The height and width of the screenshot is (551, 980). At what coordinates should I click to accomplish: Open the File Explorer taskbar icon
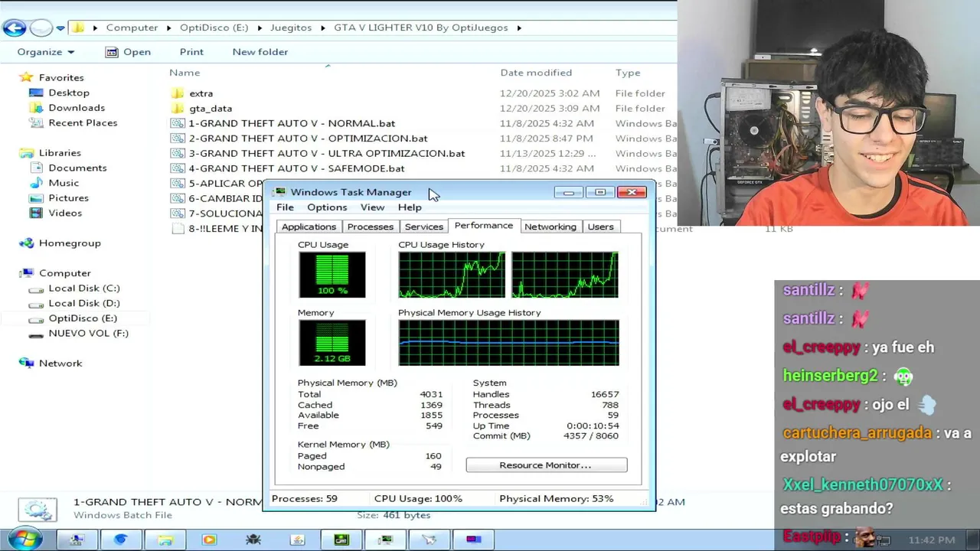click(165, 540)
